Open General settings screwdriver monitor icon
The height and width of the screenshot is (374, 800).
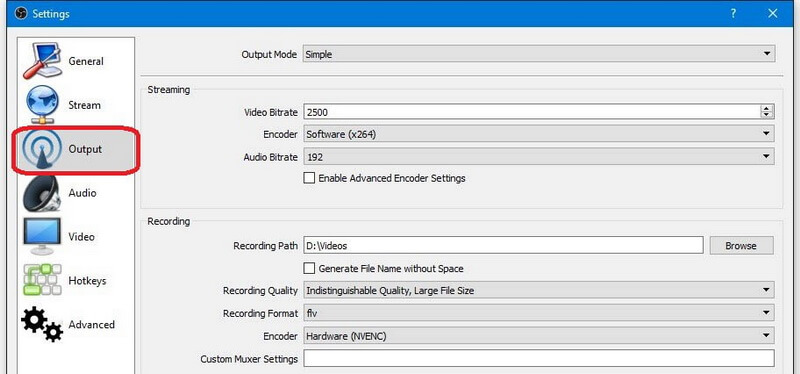click(x=42, y=61)
